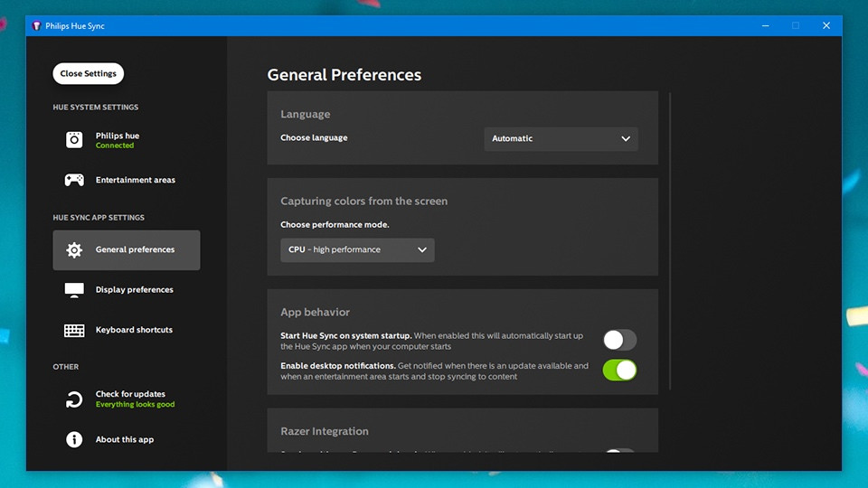Screen dimensions: 868x488
Task: Disable desktop notifications switch
Action: point(619,371)
